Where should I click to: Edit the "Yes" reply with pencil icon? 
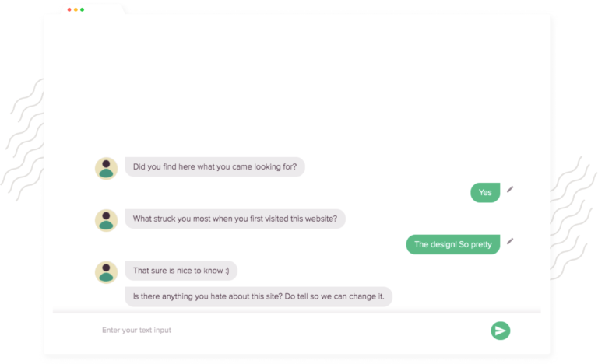510,190
